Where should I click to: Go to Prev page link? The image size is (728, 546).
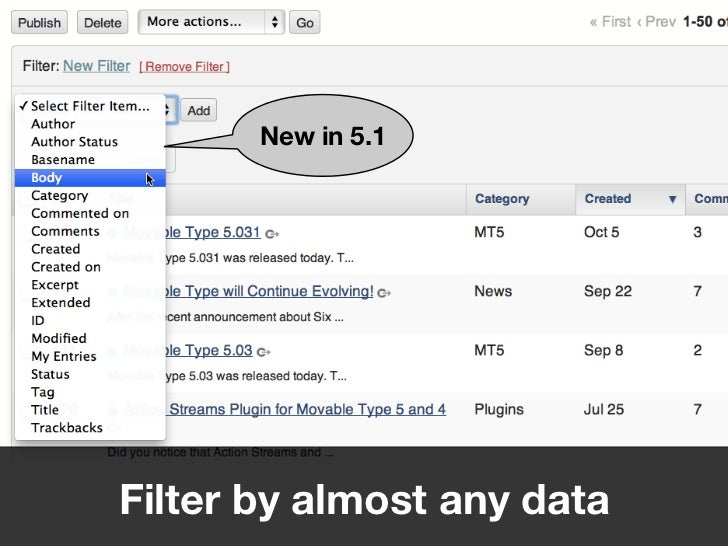[656, 22]
